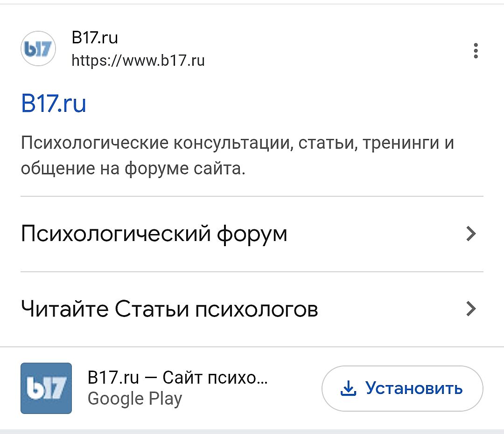Click the round b17 site favicon
This screenshot has width=504, height=434.
(38, 48)
